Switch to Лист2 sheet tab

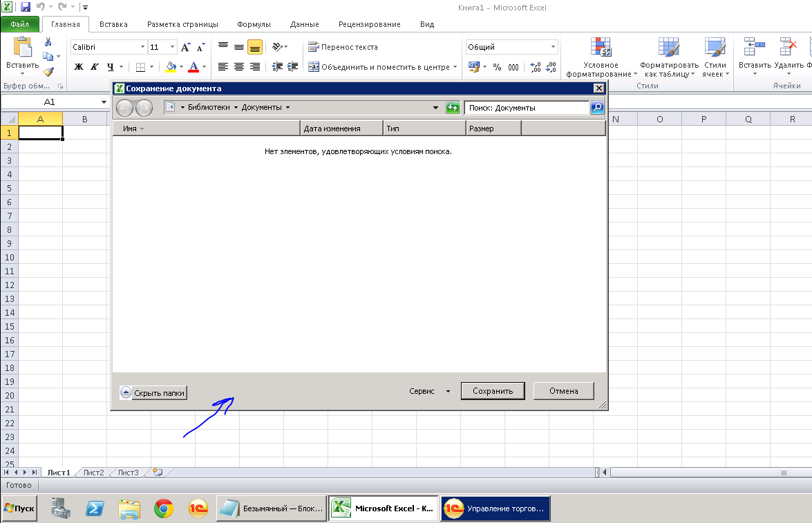[x=93, y=473]
